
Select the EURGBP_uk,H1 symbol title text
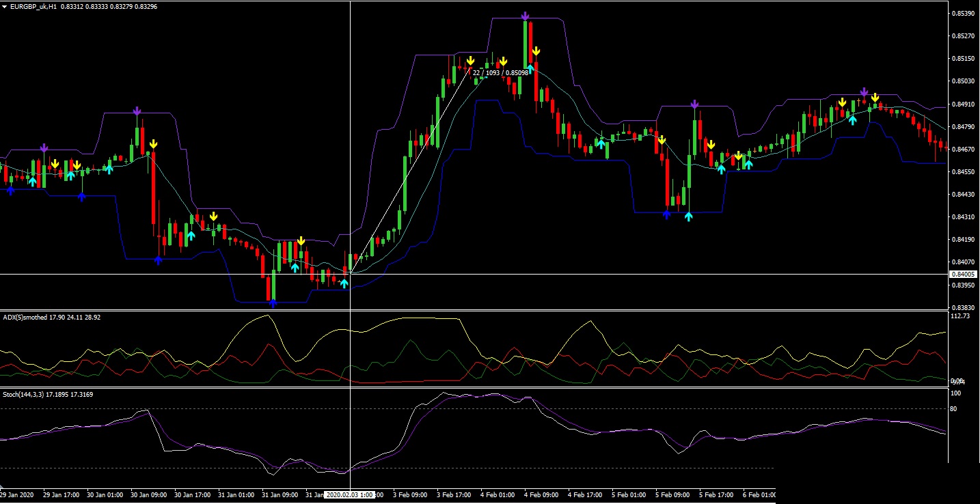33,6
